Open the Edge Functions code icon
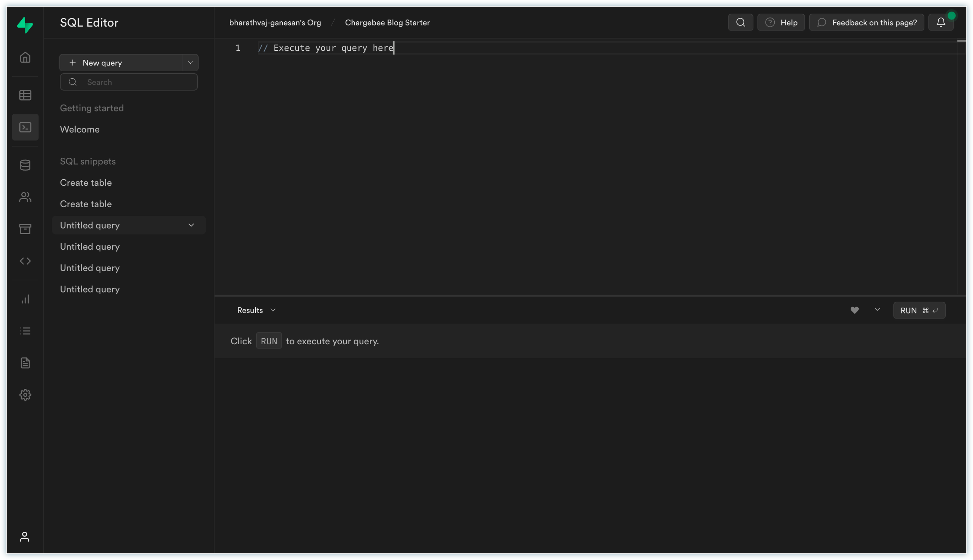This screenshot has height=560, width=973. pos(26,261)
